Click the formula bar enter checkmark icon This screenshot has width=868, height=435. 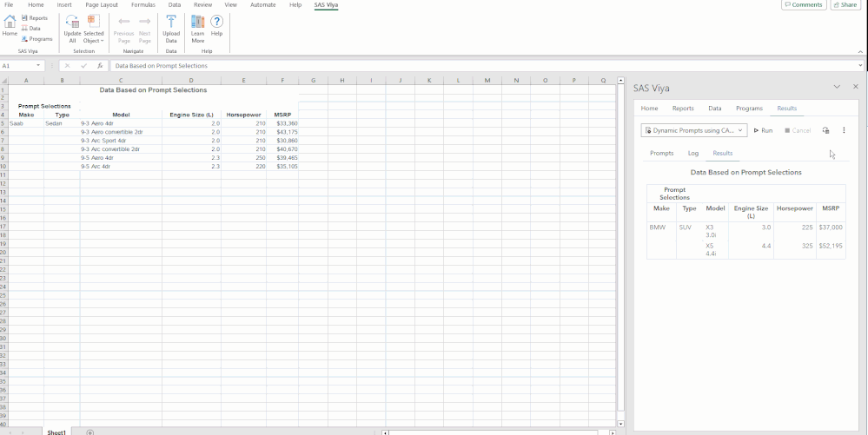(x=84, y=65)
